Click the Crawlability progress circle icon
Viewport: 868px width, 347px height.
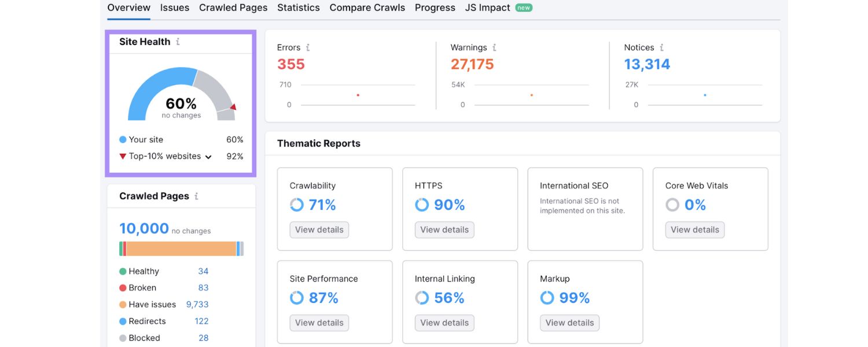(296, 204)
